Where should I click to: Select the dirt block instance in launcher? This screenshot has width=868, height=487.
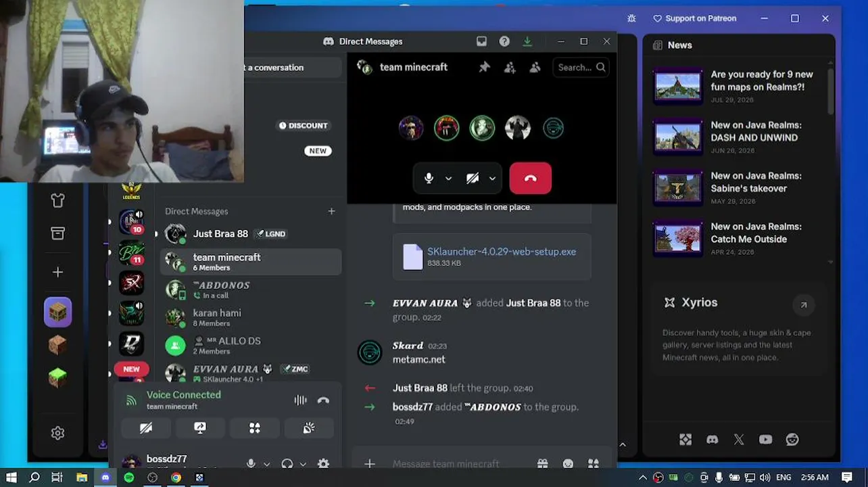tap(57, 345)
